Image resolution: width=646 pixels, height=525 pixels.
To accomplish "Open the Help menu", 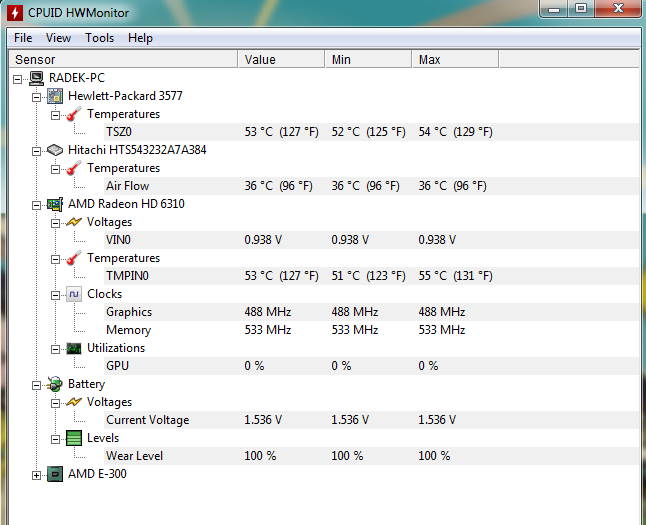I will point(140,38).
